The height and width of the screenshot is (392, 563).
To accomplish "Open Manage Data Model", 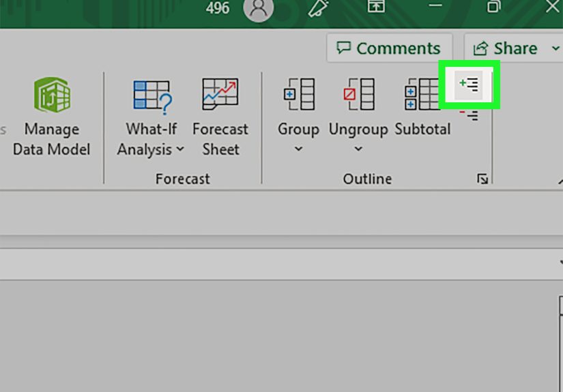I will point(51,117).
